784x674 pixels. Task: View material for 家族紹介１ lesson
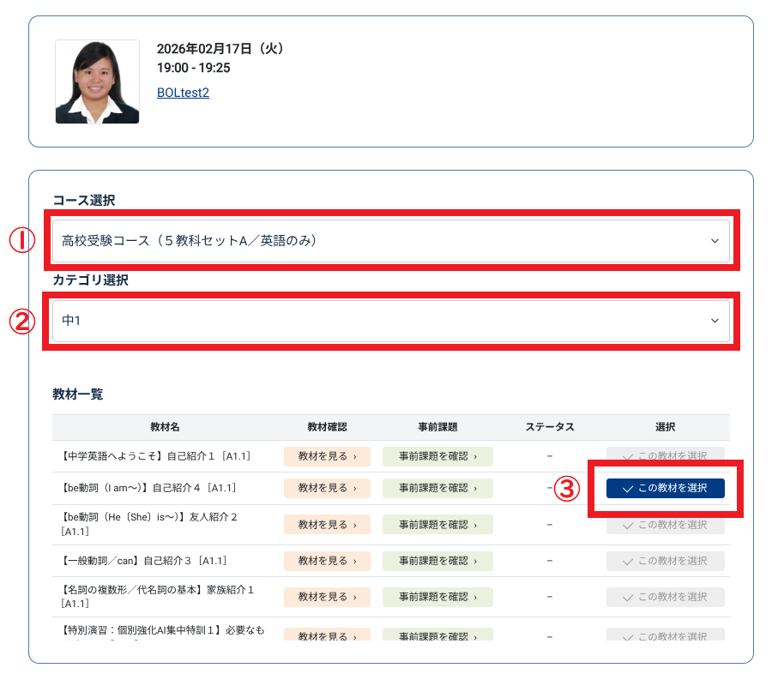tap(327, 597)
